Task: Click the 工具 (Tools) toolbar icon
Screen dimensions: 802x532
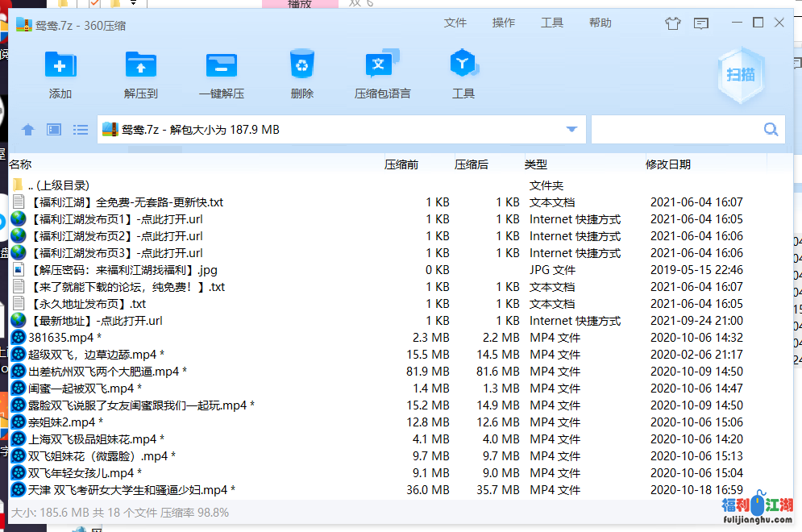Action: (x=463, y=66)
